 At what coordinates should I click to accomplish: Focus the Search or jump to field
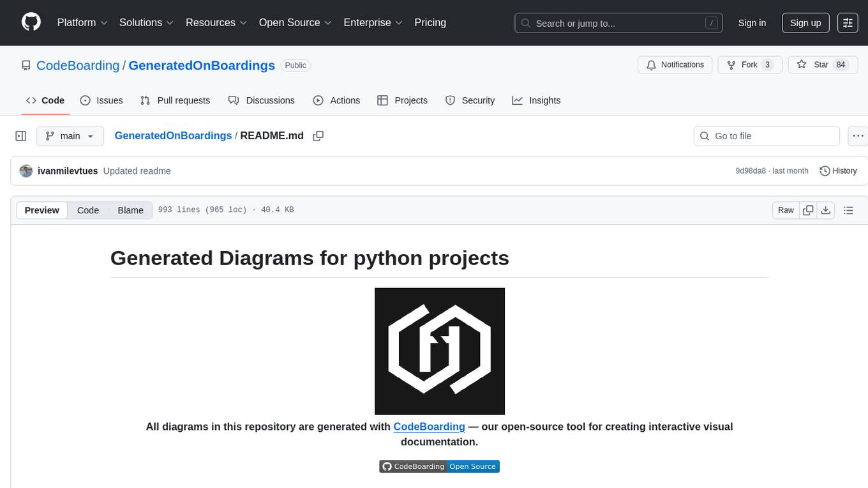coord(618,23)
